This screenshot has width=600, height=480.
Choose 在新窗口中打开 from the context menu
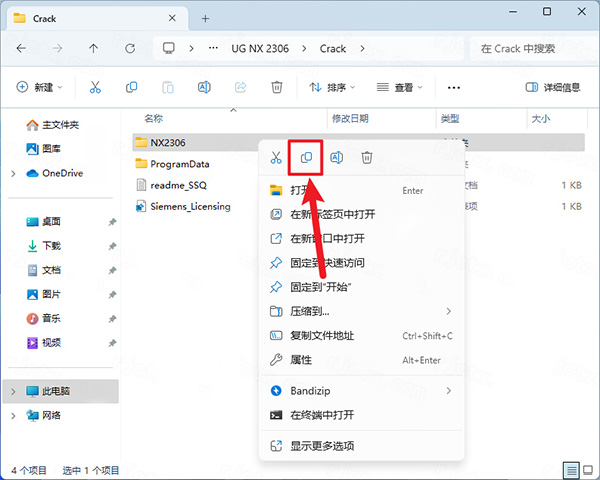pyautogui.click(x=362, y=238)
